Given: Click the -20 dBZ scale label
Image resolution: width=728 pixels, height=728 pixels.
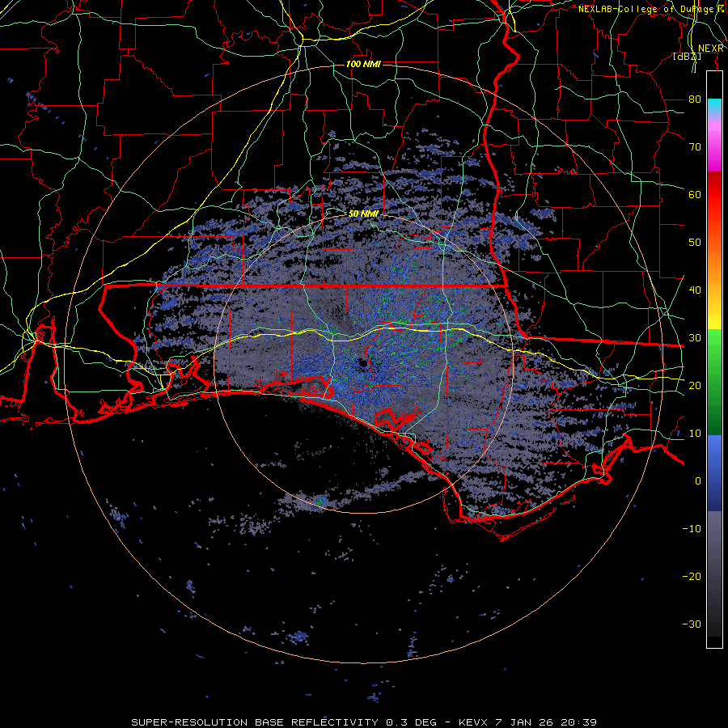Looking at the screenshot, I should 692,576.
